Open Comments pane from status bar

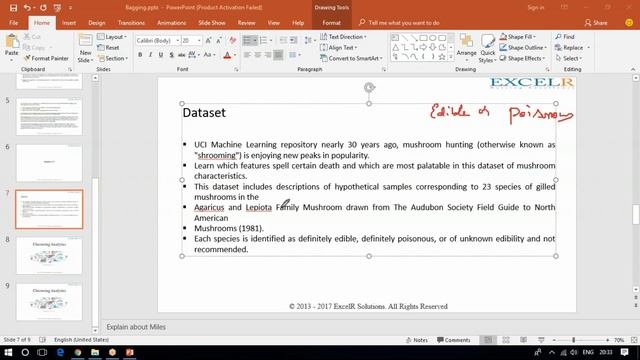453,340
